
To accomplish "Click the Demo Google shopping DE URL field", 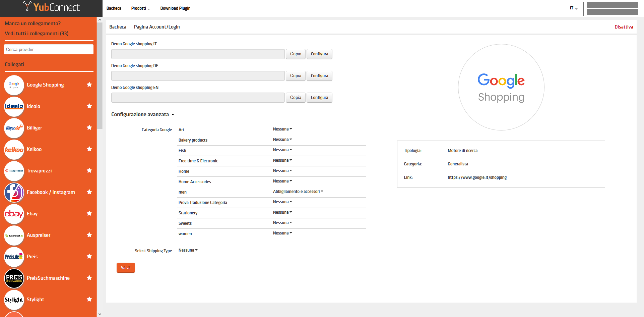I will [198, 76].
